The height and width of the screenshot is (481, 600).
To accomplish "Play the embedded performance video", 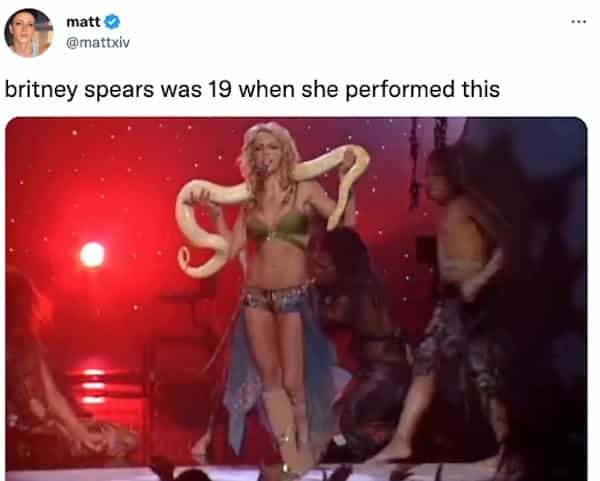I will pyautogui.click(x=296, y=299).
